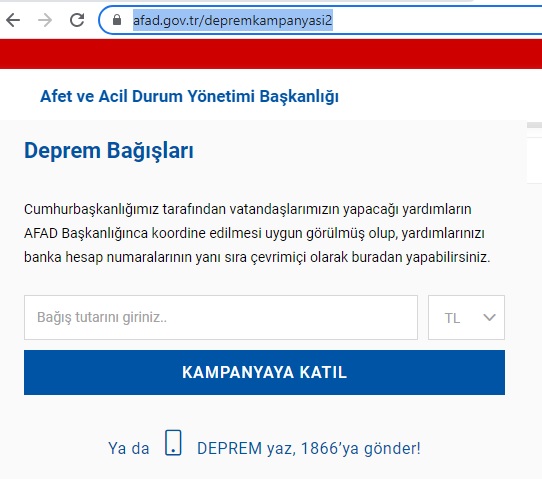This screenshot has height=479, width=542.
Task: Click the browser forward arrow
Action: pyautogui.click(x=45, y=20)
